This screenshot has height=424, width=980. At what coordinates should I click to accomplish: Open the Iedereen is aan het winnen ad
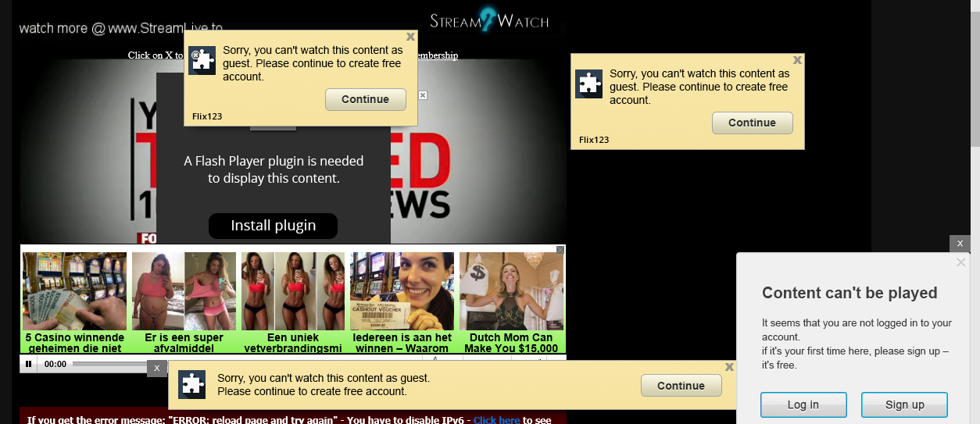click(x=402, y=303)
